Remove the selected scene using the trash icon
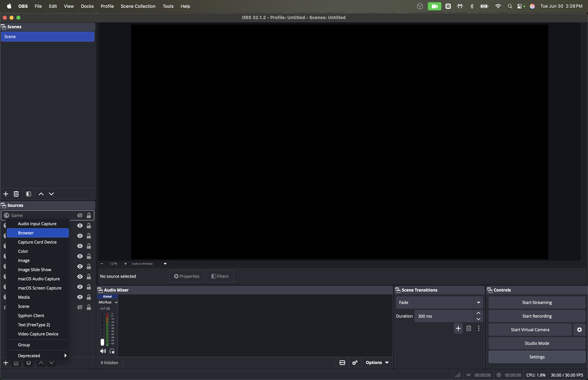588x380 pixels. [16, 194]
